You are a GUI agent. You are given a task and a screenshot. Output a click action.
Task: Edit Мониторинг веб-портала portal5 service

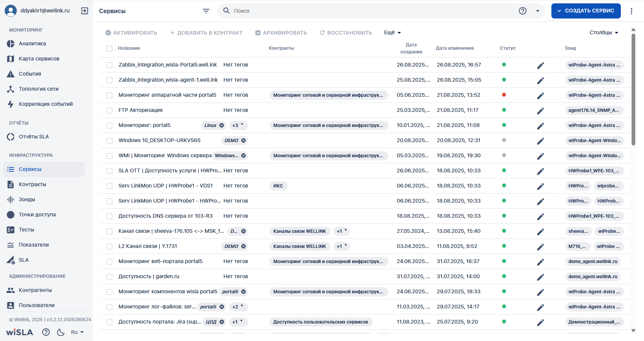(540, 262)
